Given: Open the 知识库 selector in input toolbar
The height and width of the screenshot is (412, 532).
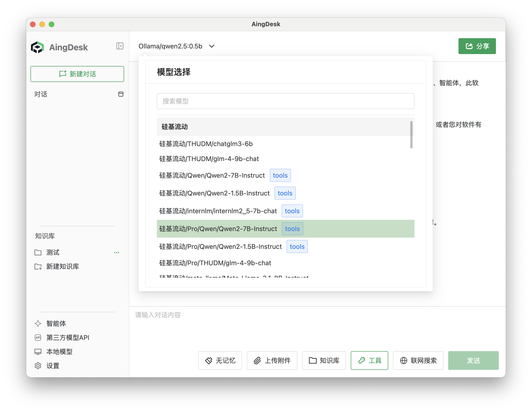Looking at the screenshot, I should tap(324, 360).
